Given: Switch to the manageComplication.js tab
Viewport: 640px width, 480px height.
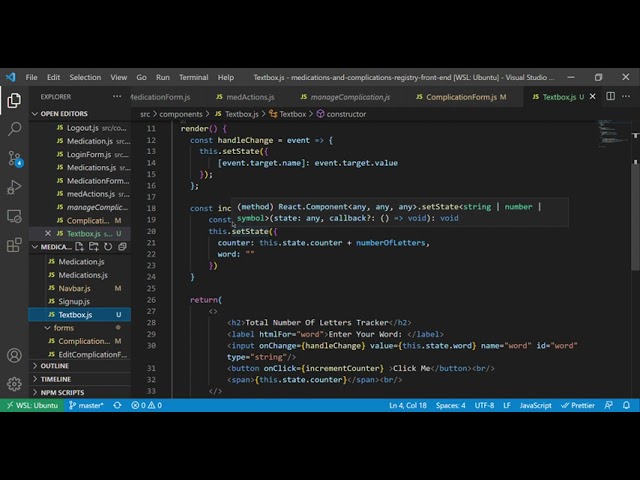Looking at the screenshot, I should point(345,97).
